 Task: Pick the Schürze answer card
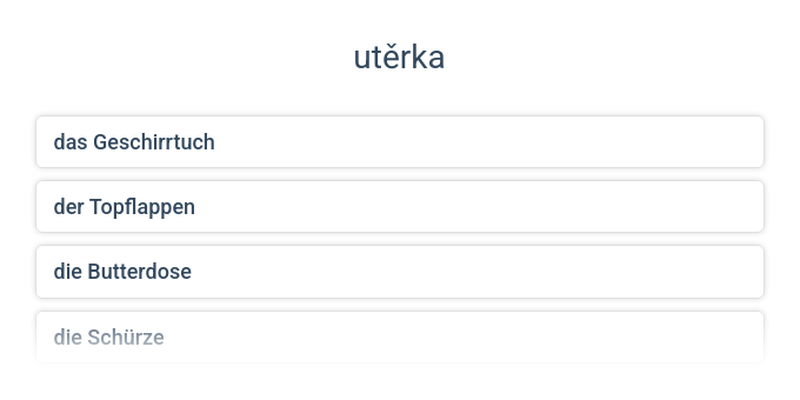(x=400, y=337)
